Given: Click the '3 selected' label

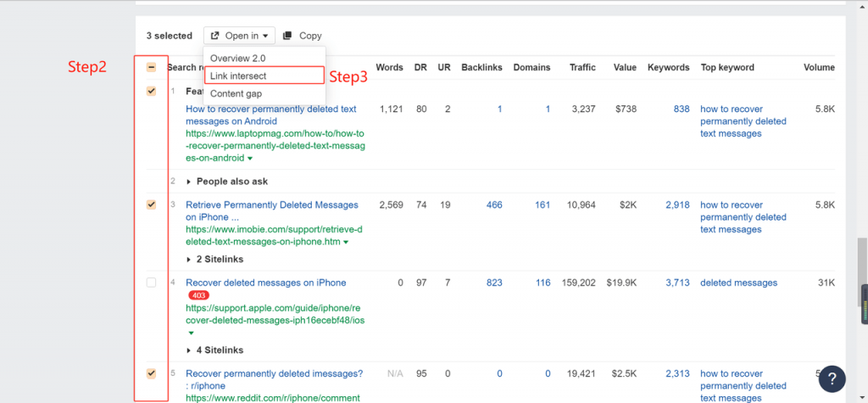Looking at the screenshot, I should point(169,36).
